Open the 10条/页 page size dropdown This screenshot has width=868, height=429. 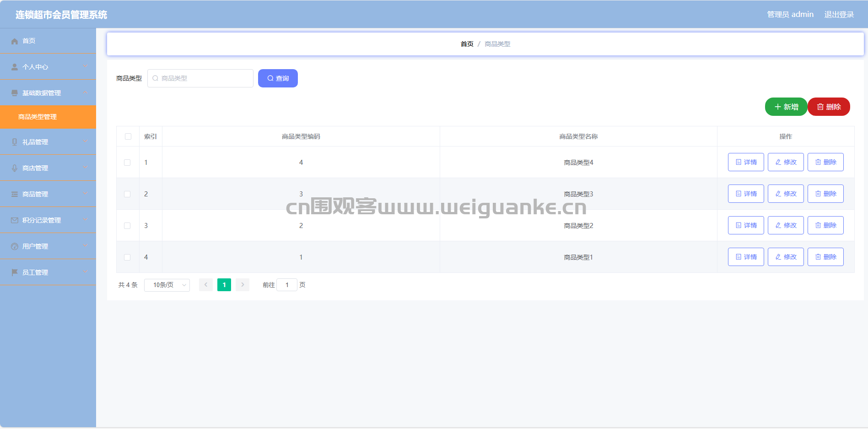167,285
